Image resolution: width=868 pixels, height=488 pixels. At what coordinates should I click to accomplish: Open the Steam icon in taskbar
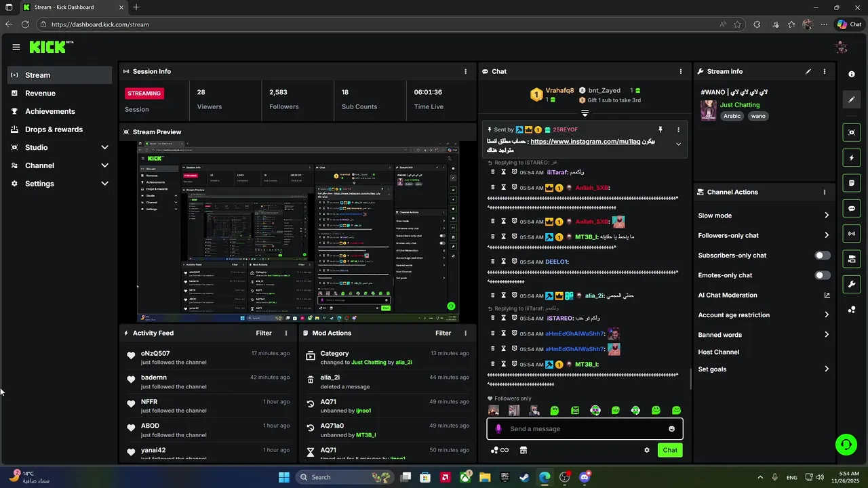(524, 477)
